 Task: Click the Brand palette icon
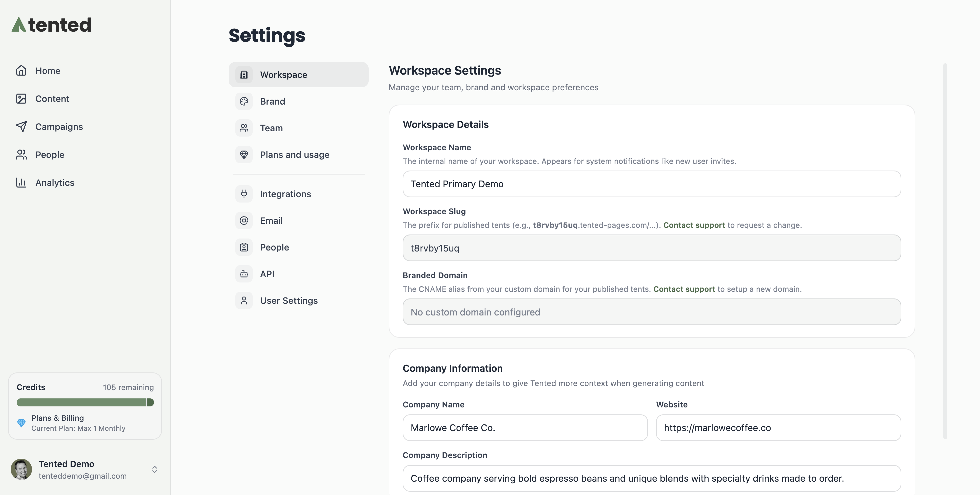(244, 101)
